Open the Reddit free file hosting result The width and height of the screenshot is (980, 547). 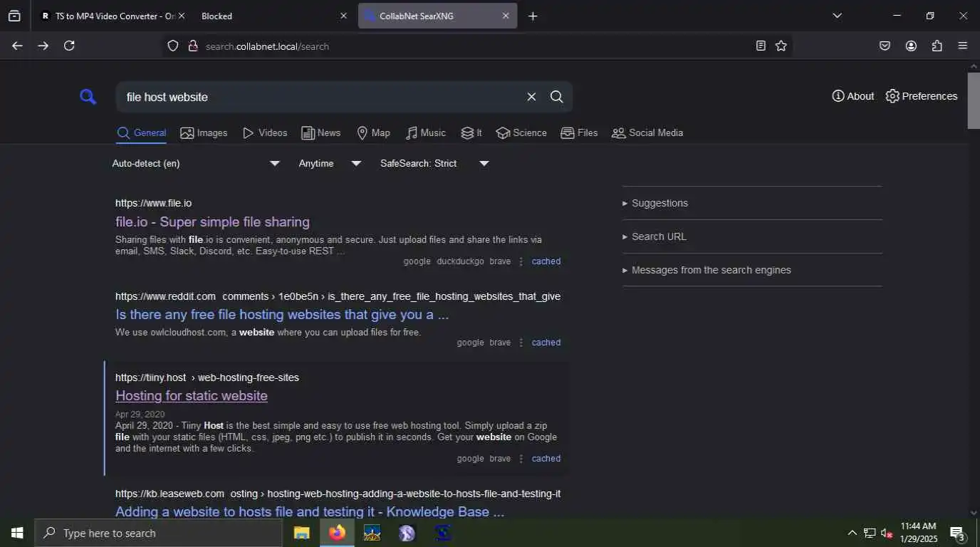(282, 314)
